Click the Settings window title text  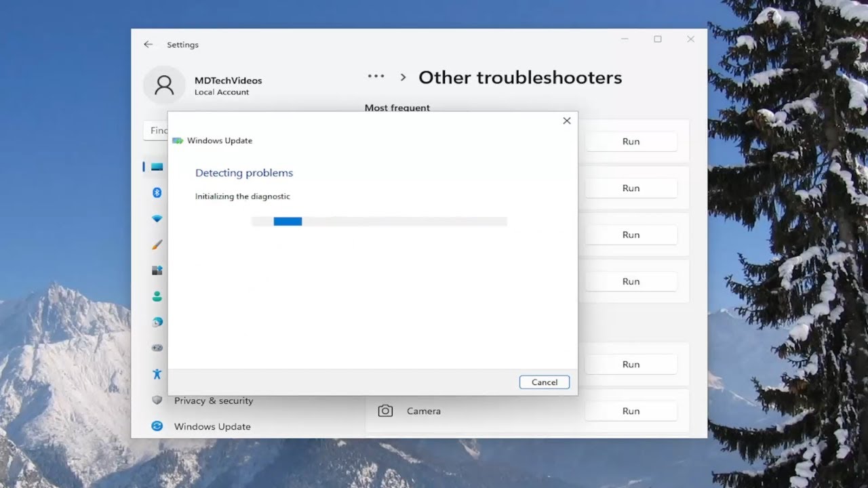click(x=182, y=45)
